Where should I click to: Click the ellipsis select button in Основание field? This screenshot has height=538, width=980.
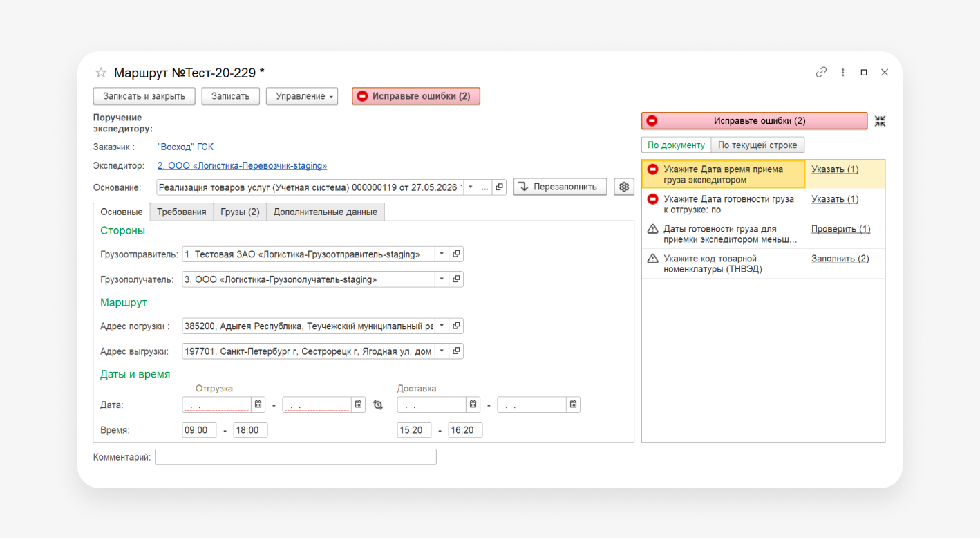[x=485, y=187]
